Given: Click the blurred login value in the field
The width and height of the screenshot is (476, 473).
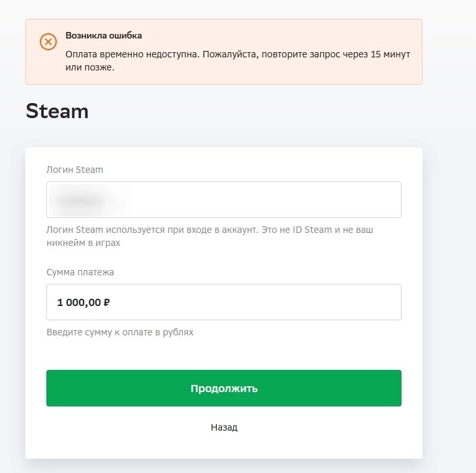Looking at the screenshot, I should [80, 200].
